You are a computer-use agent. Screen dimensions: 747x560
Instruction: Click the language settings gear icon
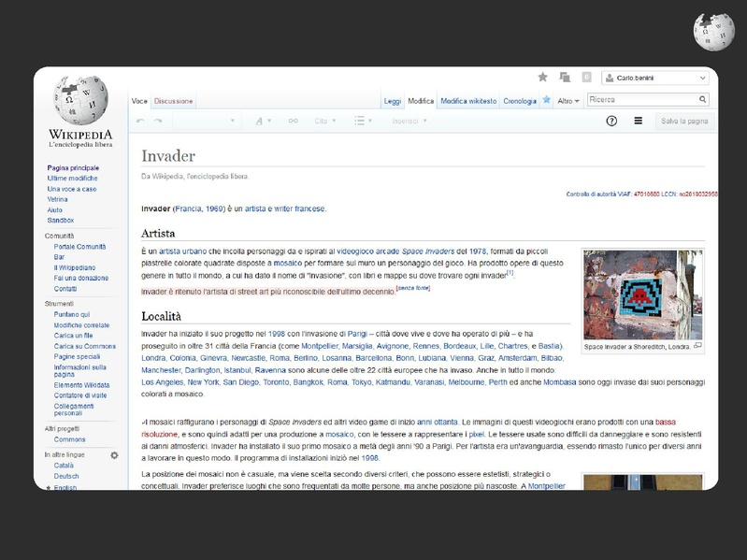pyautogui.click(x=114, y=455)
